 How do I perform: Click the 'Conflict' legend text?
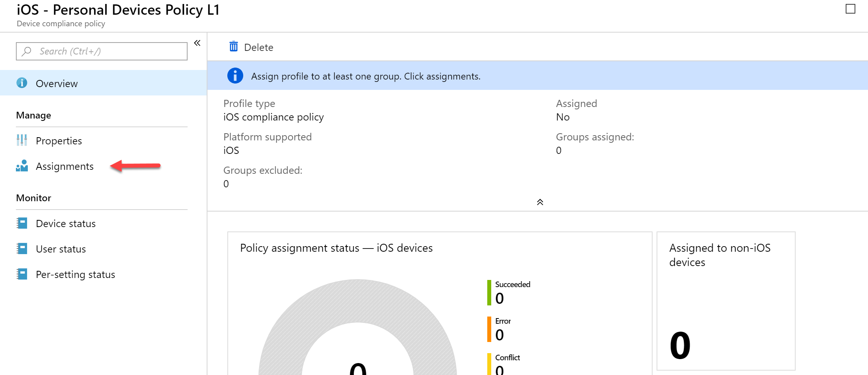(508, 358)
